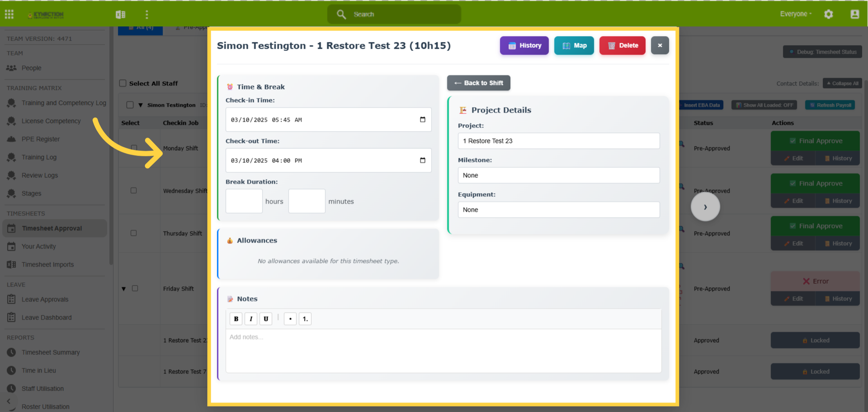Collapse the Friday Shift row arrow
The height and width of the screenshot is (412, 868).
124,289
